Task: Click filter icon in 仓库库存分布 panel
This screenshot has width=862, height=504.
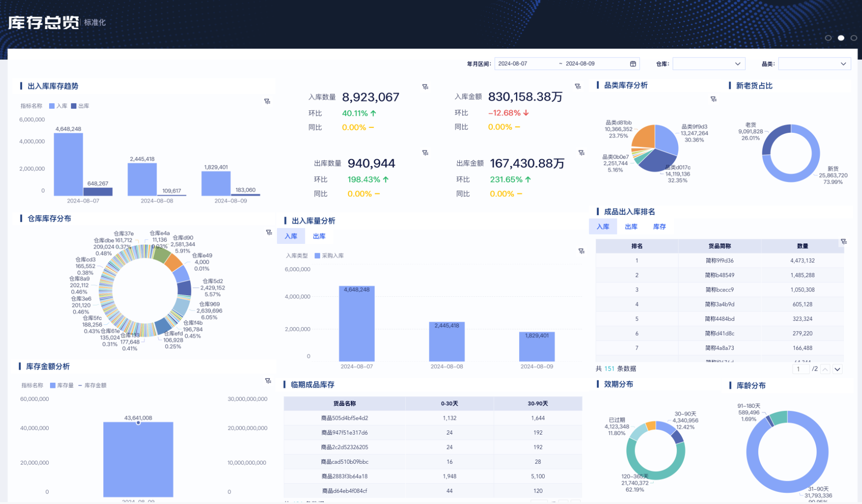Action: [x=269, y=232]
